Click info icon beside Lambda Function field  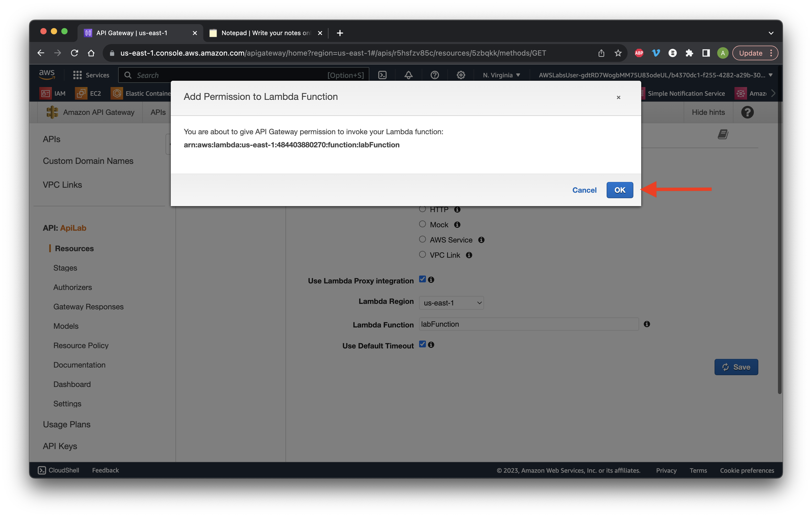coord(646,324)
